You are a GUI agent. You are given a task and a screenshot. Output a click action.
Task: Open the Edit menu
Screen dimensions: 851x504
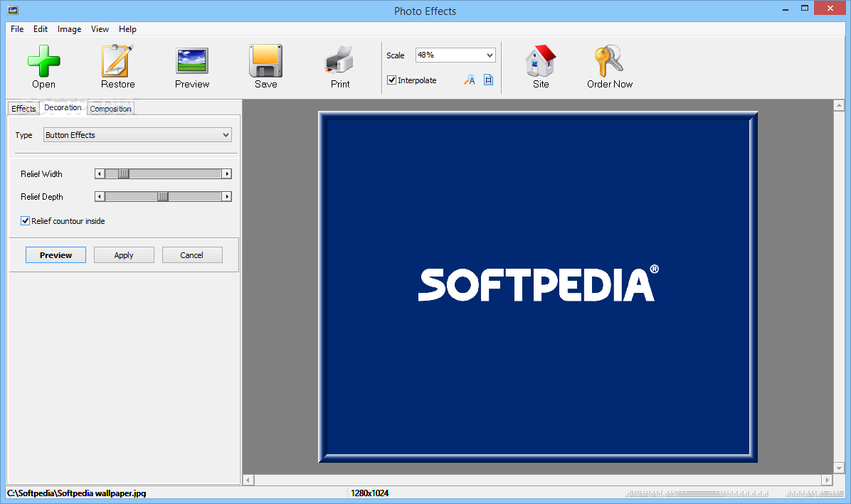tap(40, 29)
